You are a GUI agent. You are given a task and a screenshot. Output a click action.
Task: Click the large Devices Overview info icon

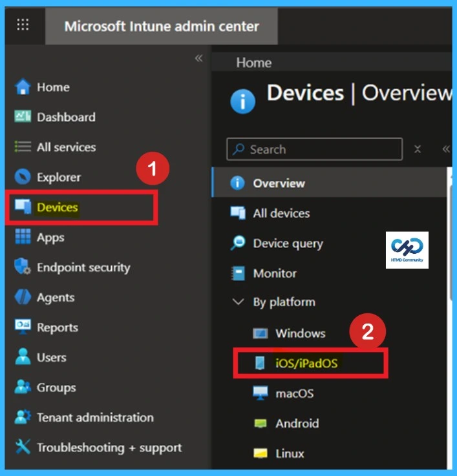click(x=243, y=101)
